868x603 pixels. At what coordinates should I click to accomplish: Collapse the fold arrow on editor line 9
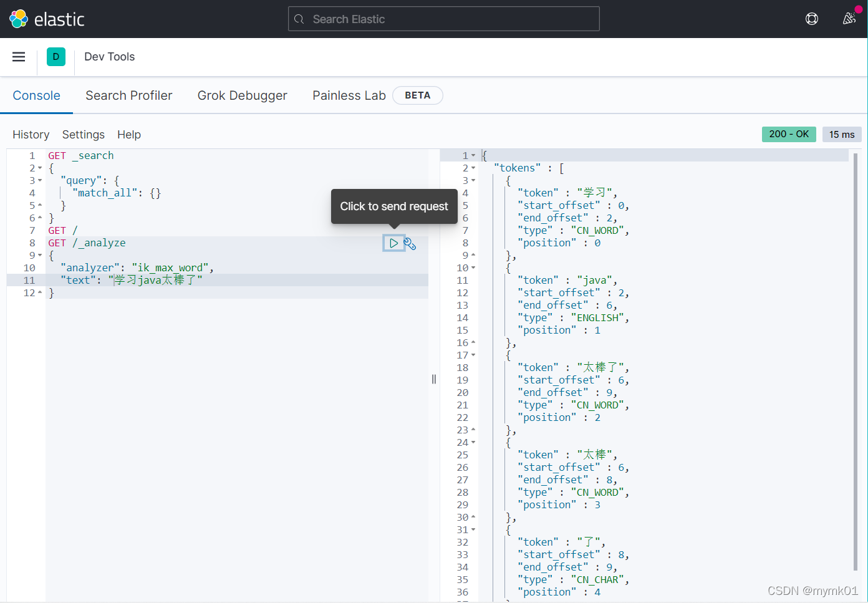(40, 256)
